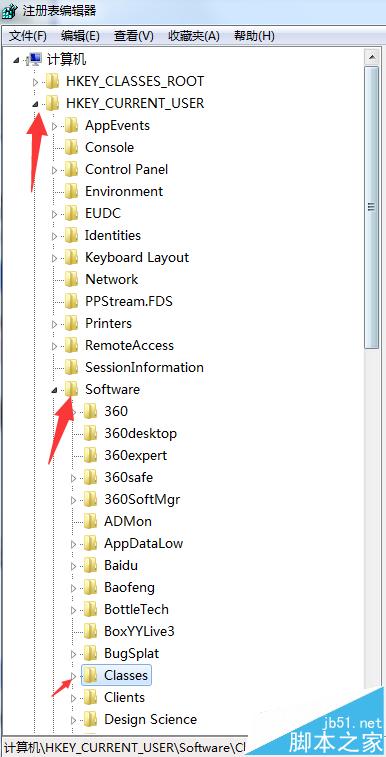
Task: Select the PPStream.FDS folder icon
Action: tap(71, 301)
